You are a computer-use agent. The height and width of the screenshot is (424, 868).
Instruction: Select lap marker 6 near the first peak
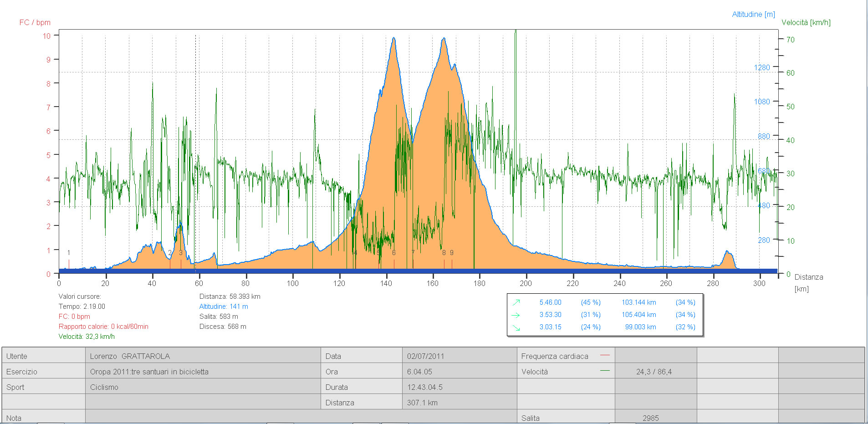(x=394, y=253)
